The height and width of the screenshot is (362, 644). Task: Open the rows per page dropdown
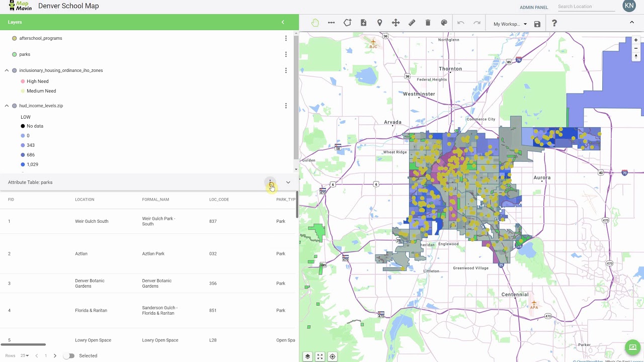point(24,356)
